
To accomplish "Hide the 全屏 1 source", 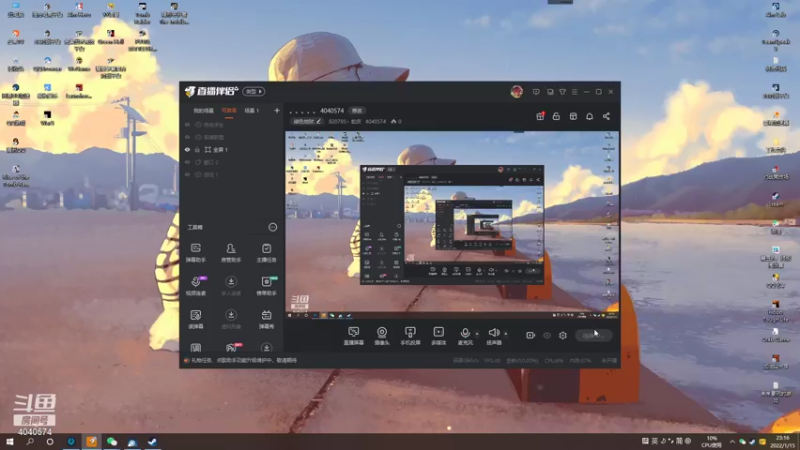I will [x=187, y=149].
